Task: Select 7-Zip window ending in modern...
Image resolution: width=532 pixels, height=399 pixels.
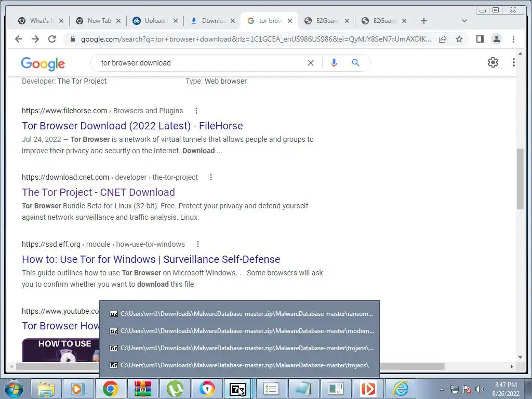Action: (240, 331)
